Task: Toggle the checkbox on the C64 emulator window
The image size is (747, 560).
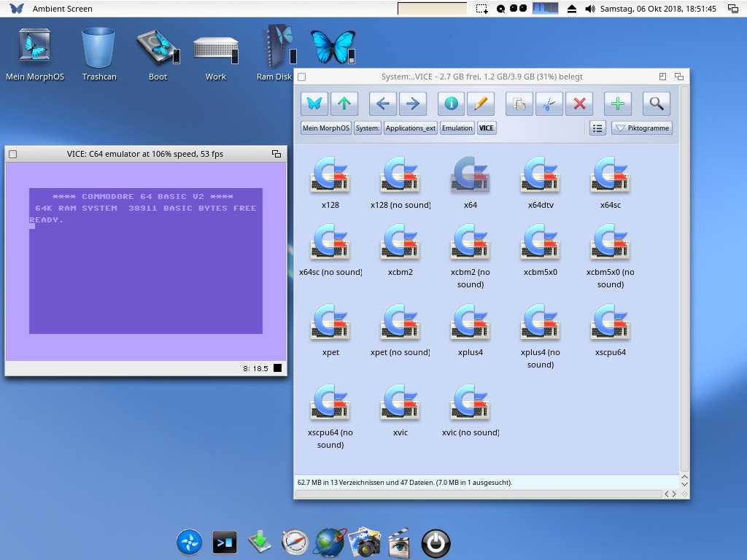Action: 12,153
